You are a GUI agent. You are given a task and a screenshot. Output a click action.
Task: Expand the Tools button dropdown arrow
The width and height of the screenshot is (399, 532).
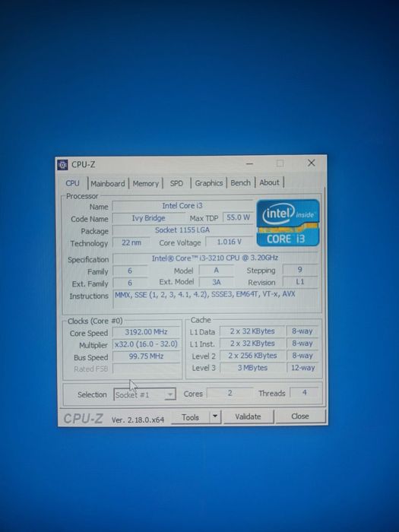tap(215, 416)
